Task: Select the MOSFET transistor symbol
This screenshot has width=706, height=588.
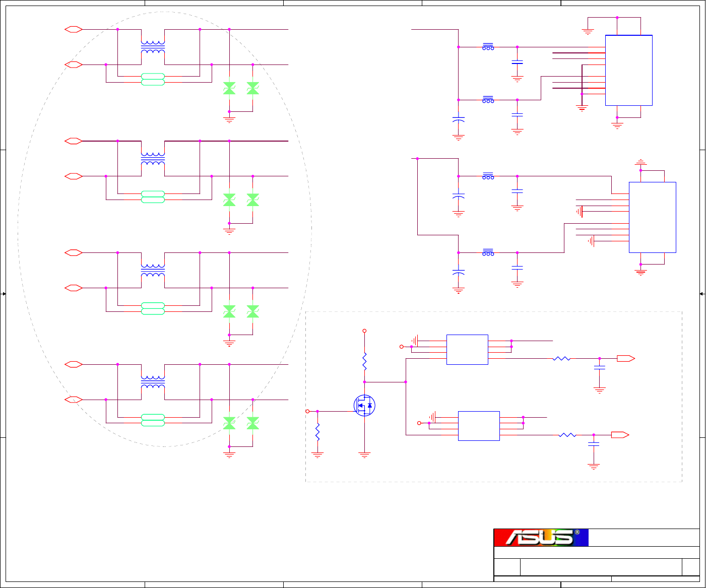Action: (x=364, y=406)
